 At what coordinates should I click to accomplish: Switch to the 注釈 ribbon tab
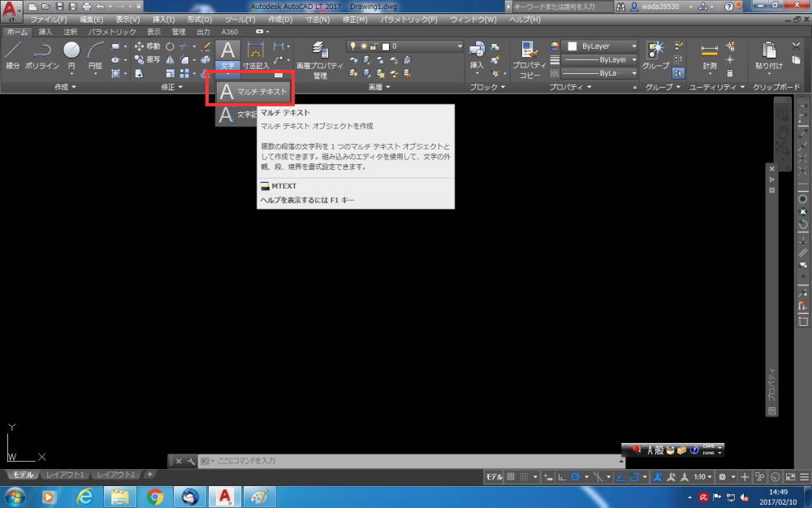[70, 32]
